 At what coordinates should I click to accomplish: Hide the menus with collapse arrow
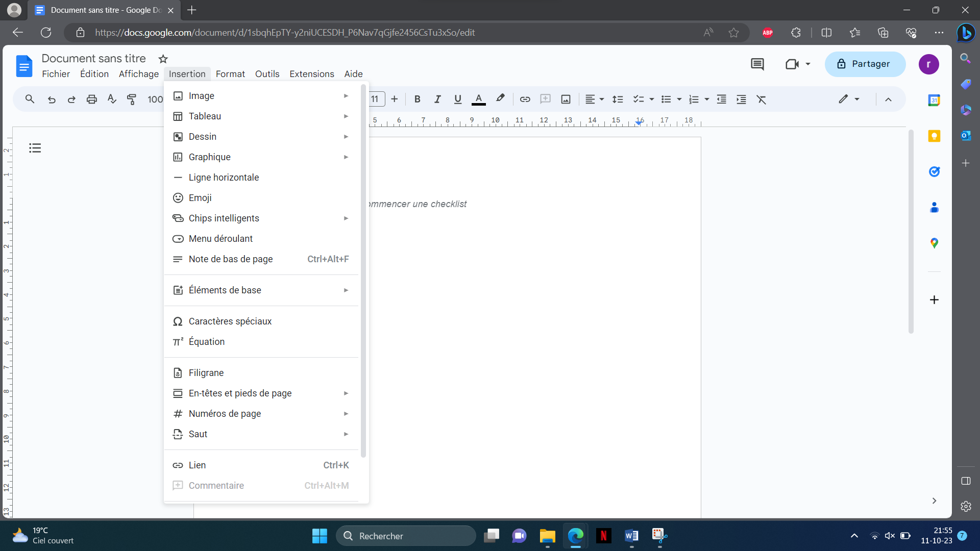tap(888, 99)
